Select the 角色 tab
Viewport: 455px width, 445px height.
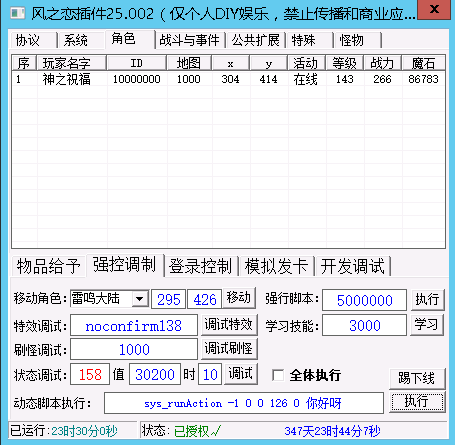pyautogui.click(x=130, y=39)
